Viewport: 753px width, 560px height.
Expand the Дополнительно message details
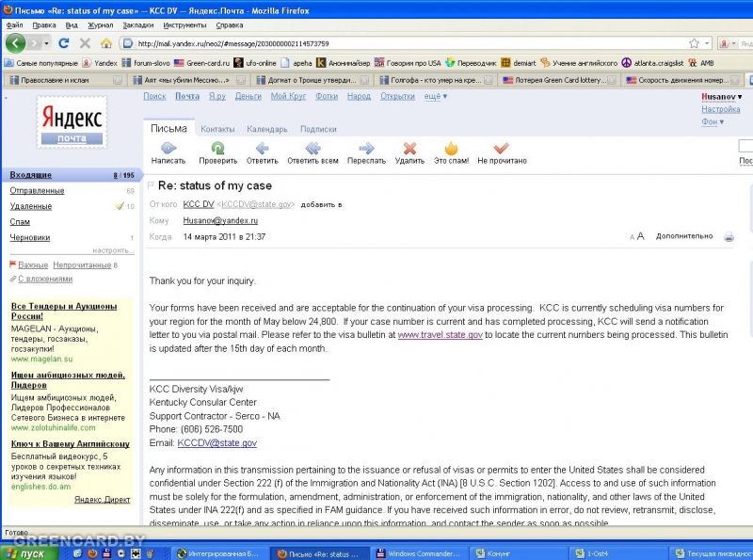[x=684, y=237]
